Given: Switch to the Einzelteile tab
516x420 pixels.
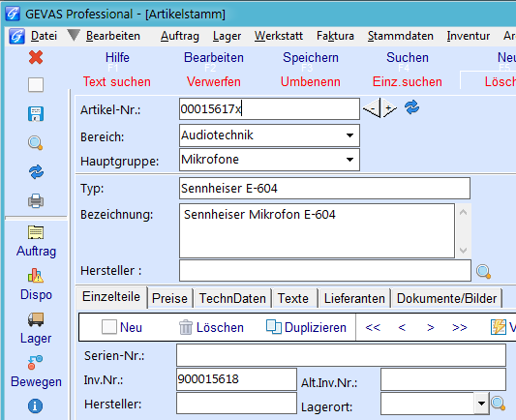Looking at the screenshot, I should click(x=111, y=297).
